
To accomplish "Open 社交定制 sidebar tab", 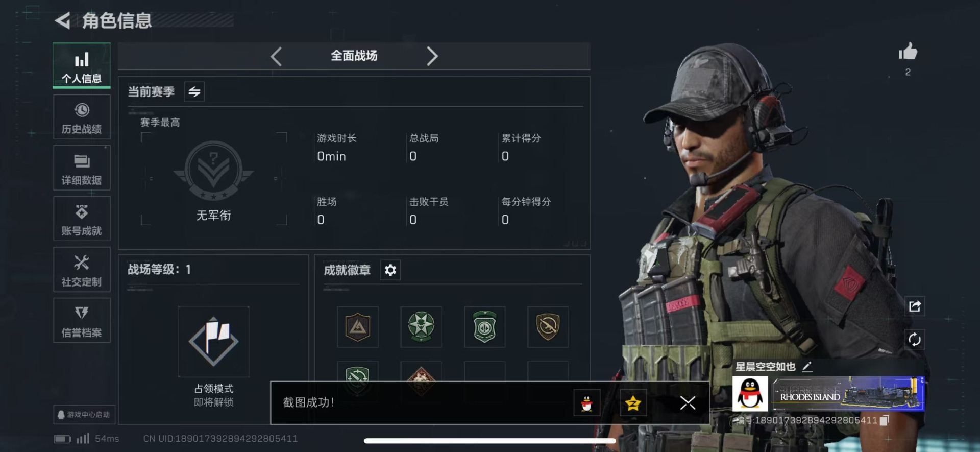I will pos(82,270).
